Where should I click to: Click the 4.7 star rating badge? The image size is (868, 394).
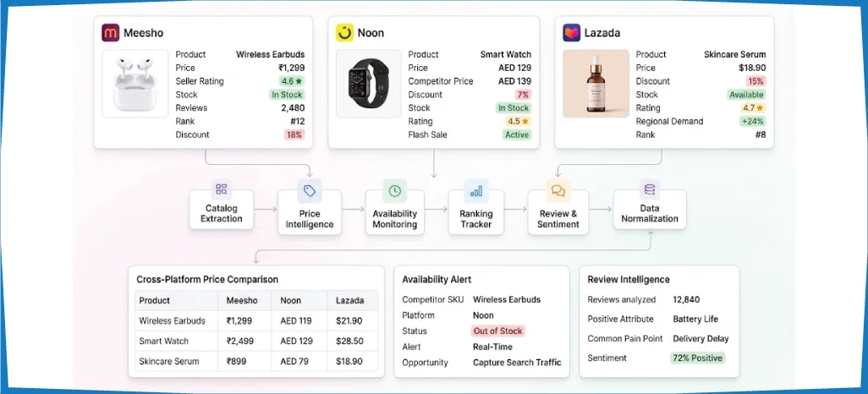(753, 108)
